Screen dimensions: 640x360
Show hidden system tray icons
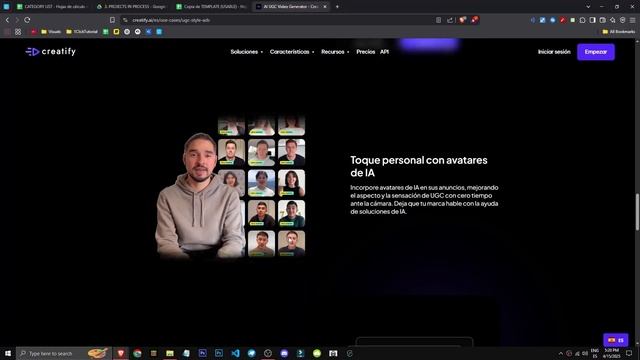[x=560, y=353]
